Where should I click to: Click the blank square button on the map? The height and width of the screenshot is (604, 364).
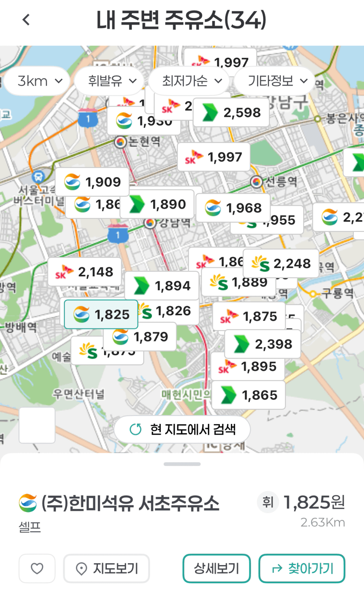(37, 425)
